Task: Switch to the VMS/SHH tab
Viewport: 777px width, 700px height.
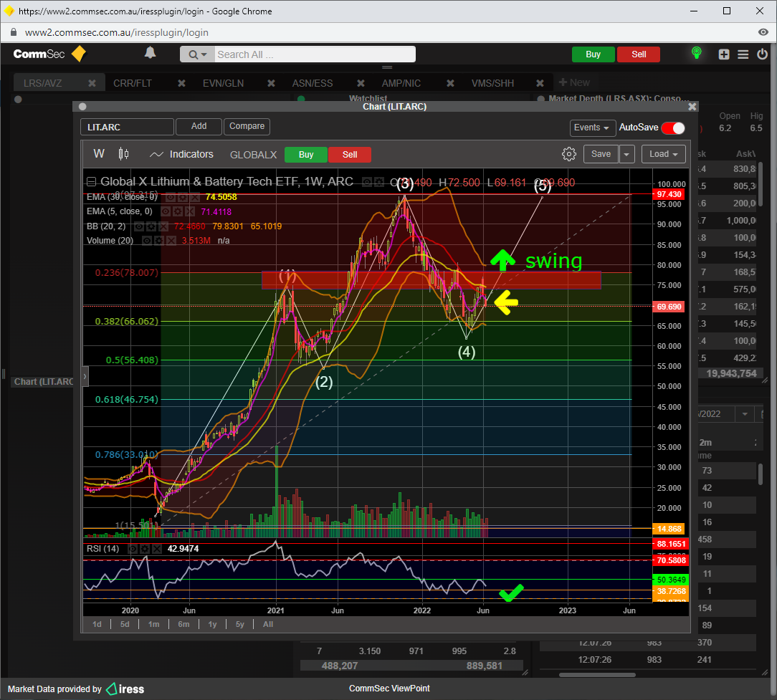Action: coord(492,83)
